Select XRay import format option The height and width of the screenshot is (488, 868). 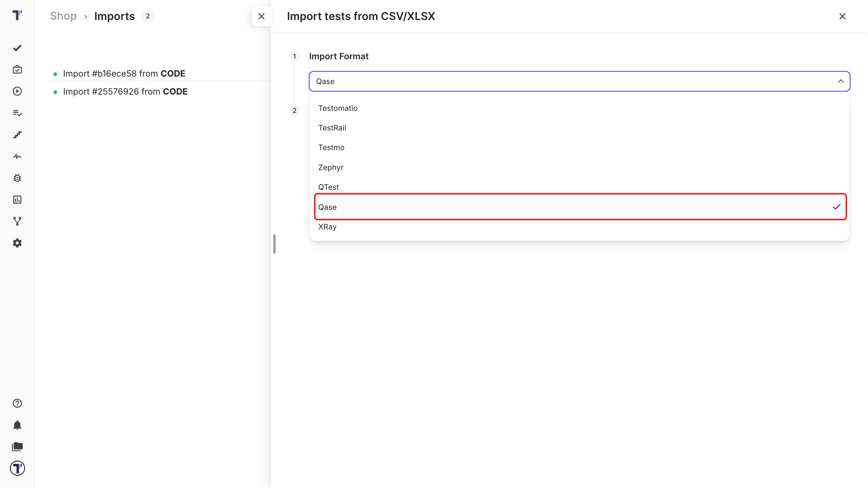point(579,227)
